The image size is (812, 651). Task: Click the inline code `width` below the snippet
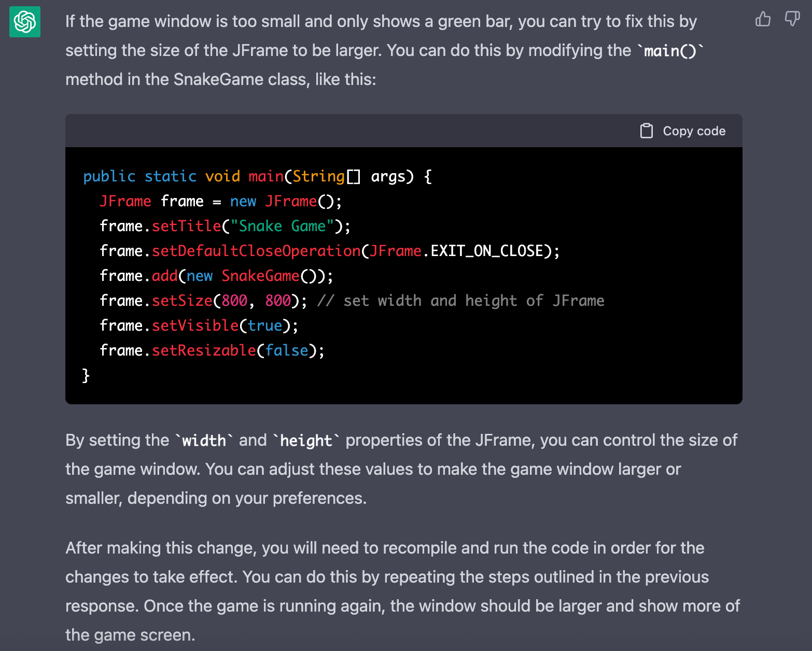203,440
